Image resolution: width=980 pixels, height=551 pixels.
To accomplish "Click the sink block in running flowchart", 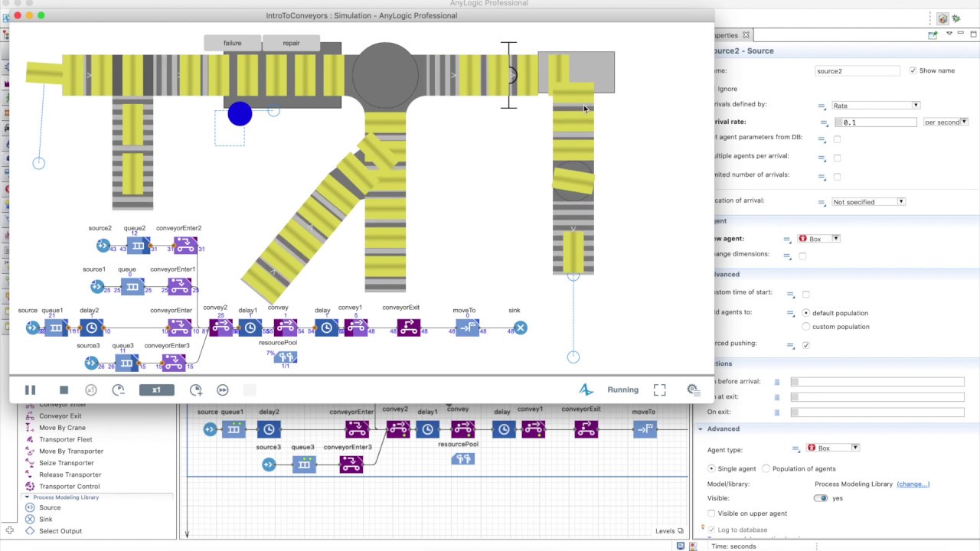I will click(521, 328).
